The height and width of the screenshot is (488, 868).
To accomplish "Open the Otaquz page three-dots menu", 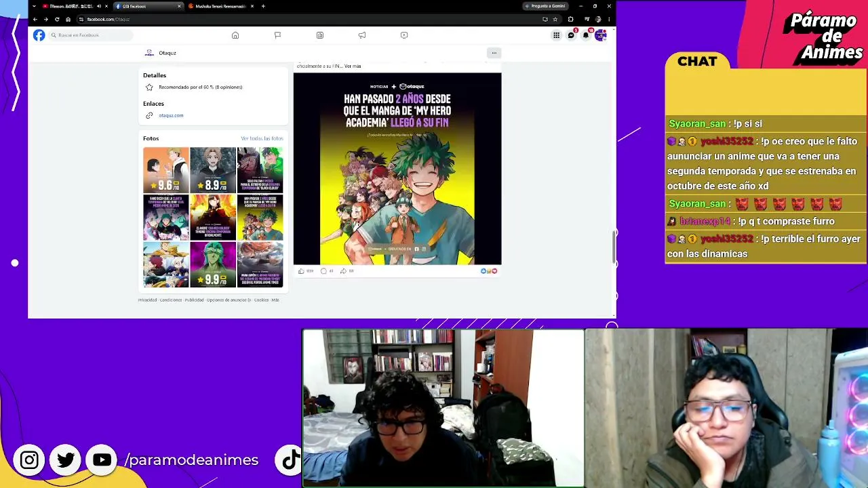I will click(494, 53).
